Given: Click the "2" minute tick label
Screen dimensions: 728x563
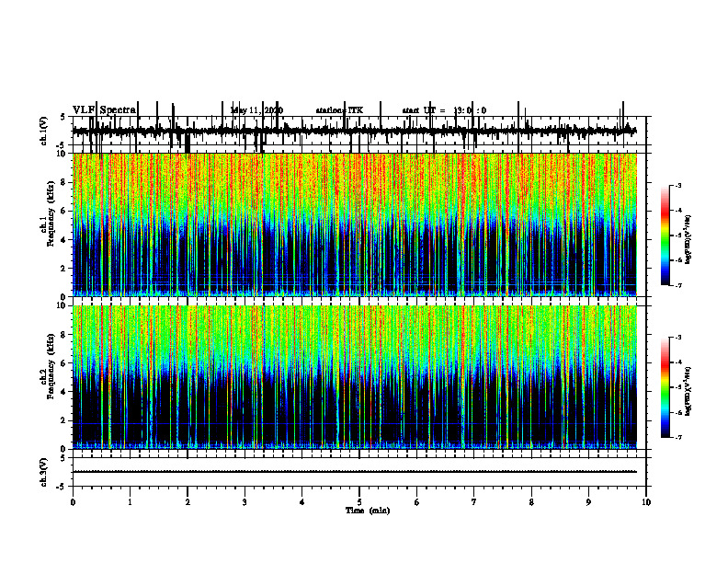Looking at the screenshot, I should point(188,502).
